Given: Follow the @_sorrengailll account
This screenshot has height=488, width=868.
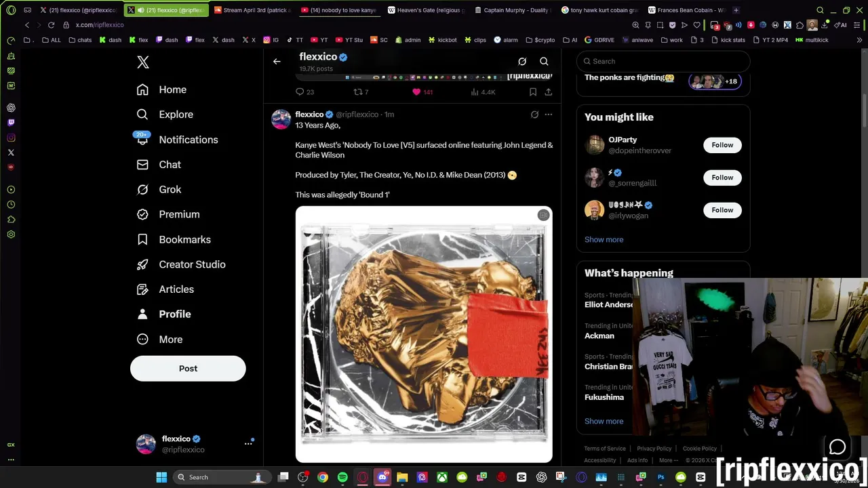Looking at the screenshot, I should pyautogui.click(x=722, y=178).
